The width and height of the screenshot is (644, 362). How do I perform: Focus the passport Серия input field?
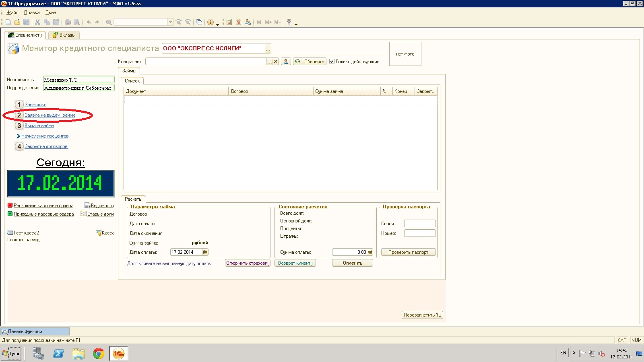420,224
